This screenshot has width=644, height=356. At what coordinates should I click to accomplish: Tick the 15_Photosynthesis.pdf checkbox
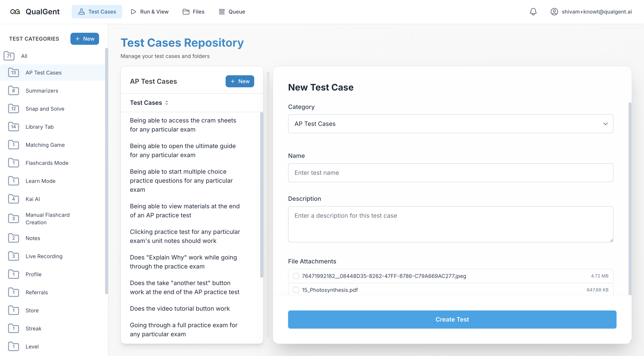click(x=296, y=290)
